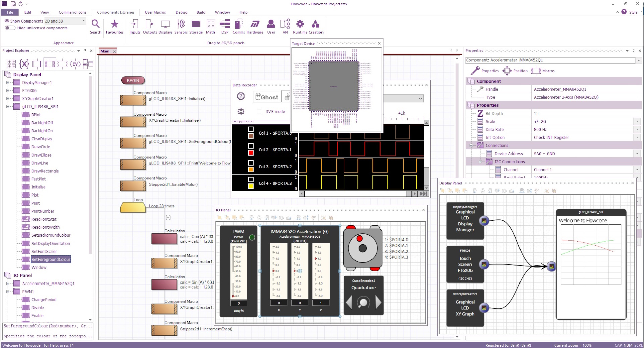Screen dimensions: 644x348
Task: Click the gear settings icon in Data Recorder
Action: (241, 111)
